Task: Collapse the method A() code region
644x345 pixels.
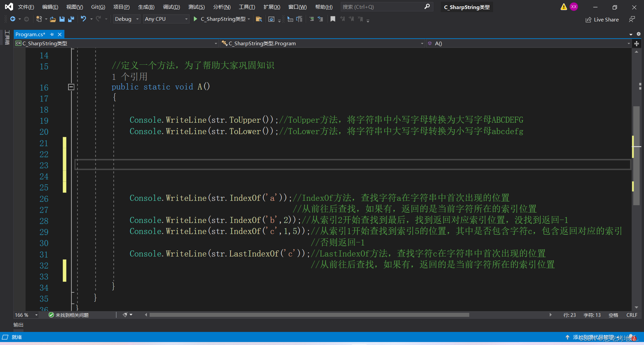Action: click(71, 87)
